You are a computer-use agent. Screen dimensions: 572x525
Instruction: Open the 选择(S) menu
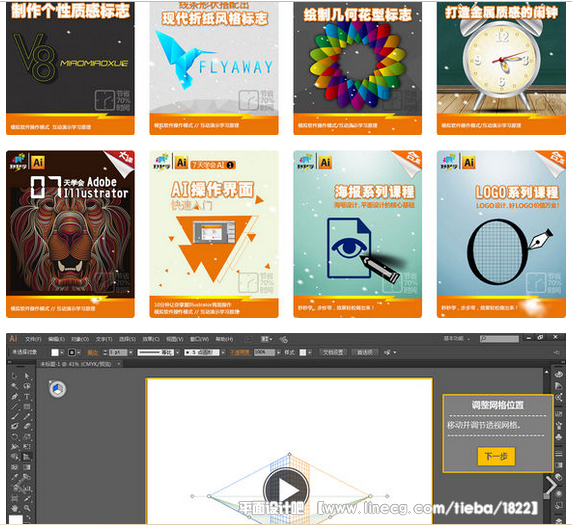tap(127, 339)
